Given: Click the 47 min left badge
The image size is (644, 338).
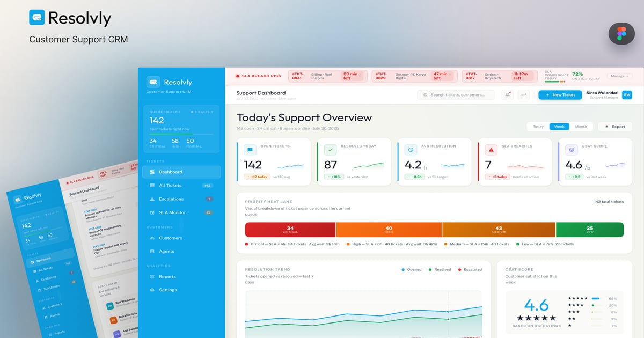Looking at the screenshot, I should pos(443,76).
